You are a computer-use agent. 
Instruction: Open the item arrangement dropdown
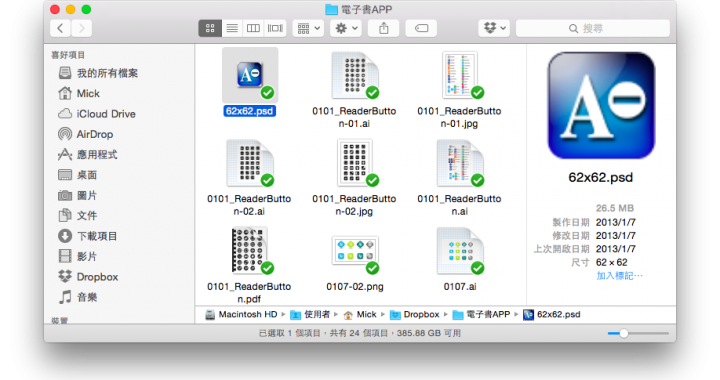[308, 28]
